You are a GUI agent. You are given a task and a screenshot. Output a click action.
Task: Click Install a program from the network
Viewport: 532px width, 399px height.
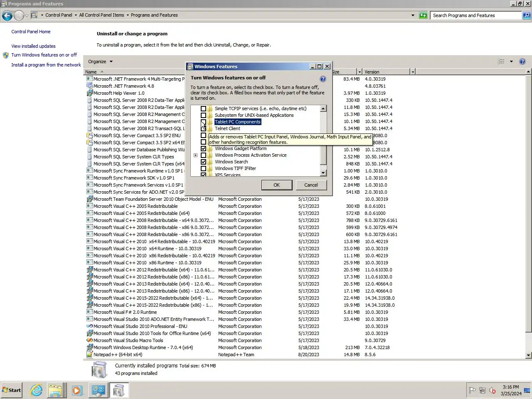pos(46,65)
